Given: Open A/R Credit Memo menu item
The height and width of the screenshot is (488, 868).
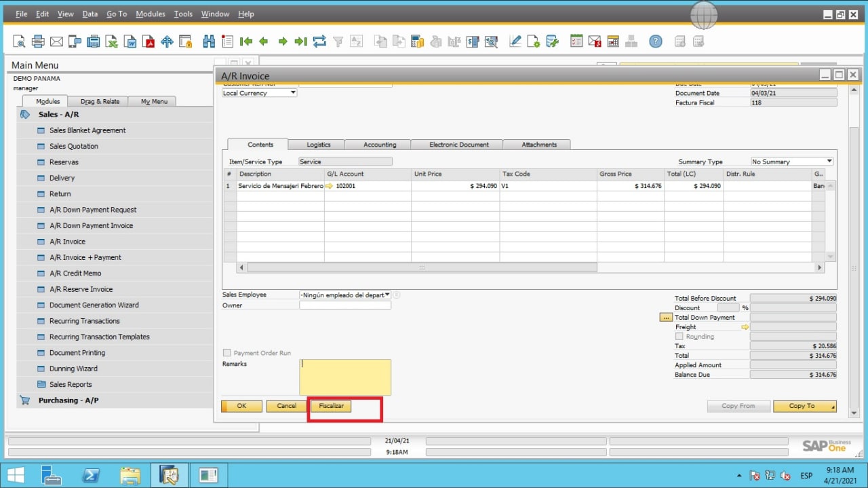Looking at the screenshot, I should pyautogui.click(x=75, y=274).
